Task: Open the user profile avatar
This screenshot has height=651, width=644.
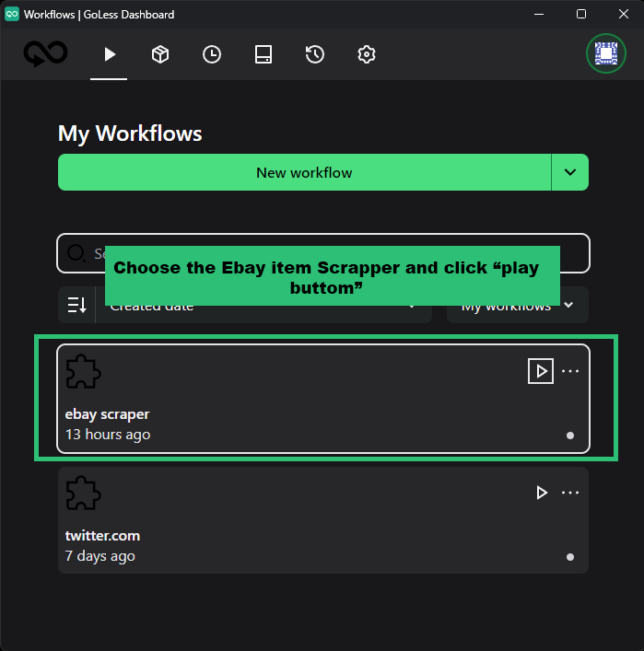Action: (x=606, y=53)
